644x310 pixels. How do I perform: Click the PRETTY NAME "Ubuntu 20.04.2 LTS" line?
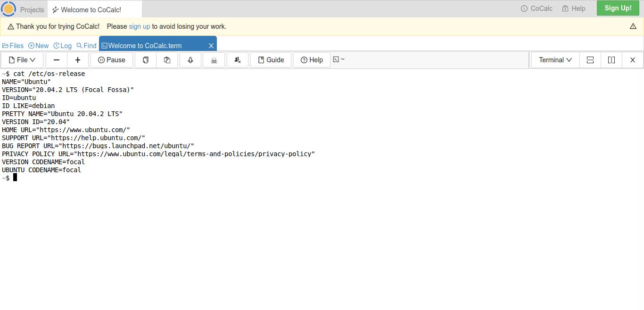pyautogui.click(x=62, y=114)
